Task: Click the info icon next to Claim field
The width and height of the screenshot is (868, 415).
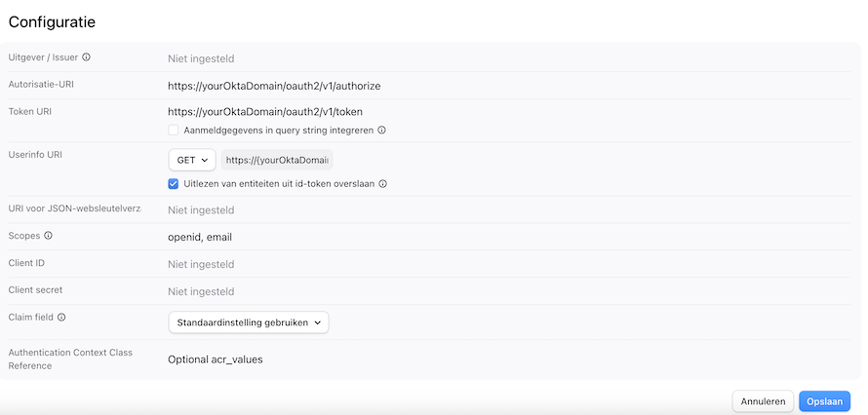Action: [x=61, y=318]
